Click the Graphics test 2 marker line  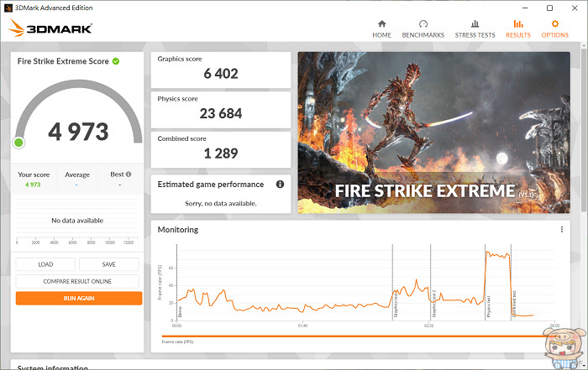[x=430, y=282]
